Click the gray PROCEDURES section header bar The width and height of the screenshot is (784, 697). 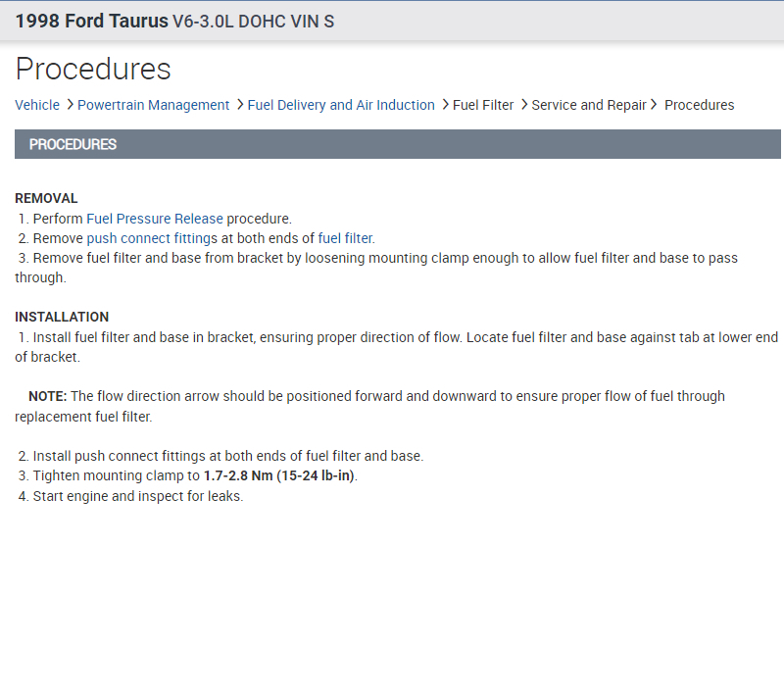pos(397,144)
